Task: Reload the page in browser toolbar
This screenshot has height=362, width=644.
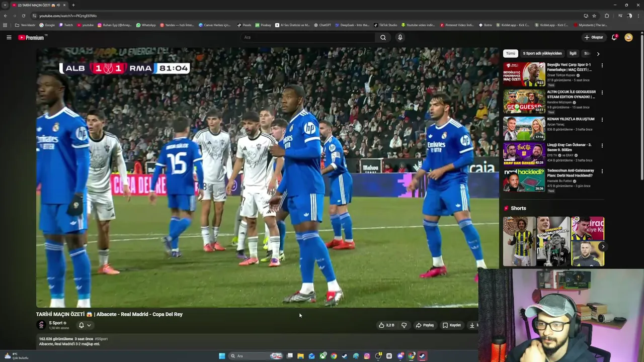Action: (23, 16)
